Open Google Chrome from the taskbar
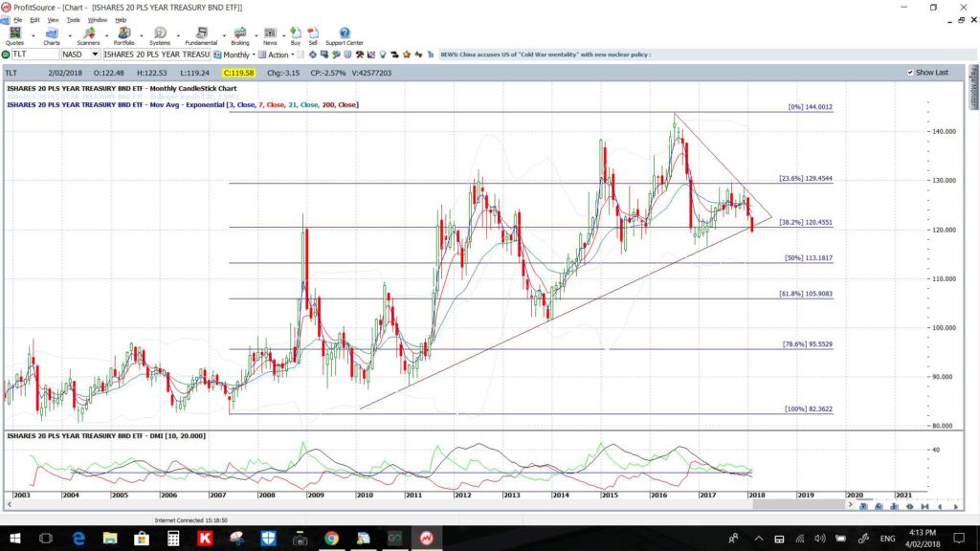 pos(331,538)
